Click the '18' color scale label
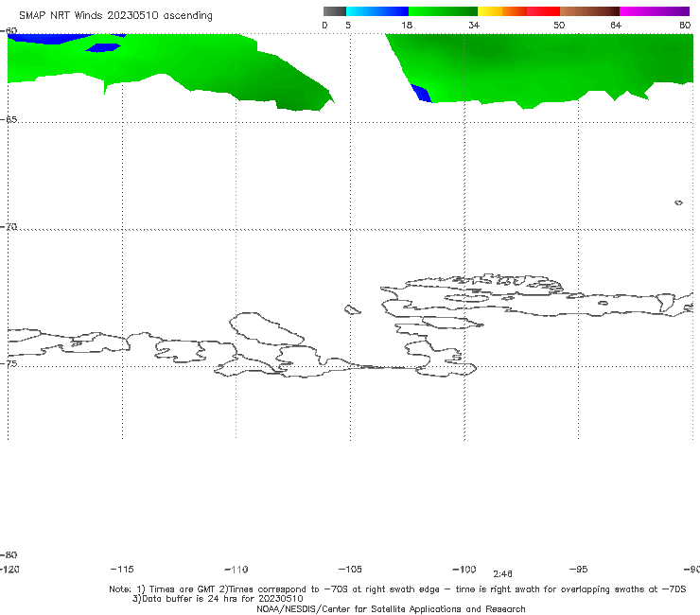 tap(407, 26)
